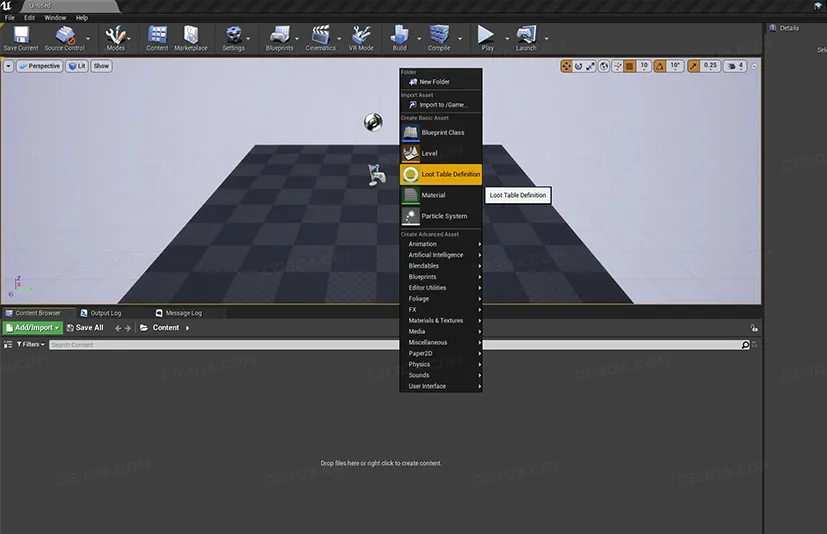Expand the Animation submenu
Viewport: 827px width, 534px height.
(441, 244)
